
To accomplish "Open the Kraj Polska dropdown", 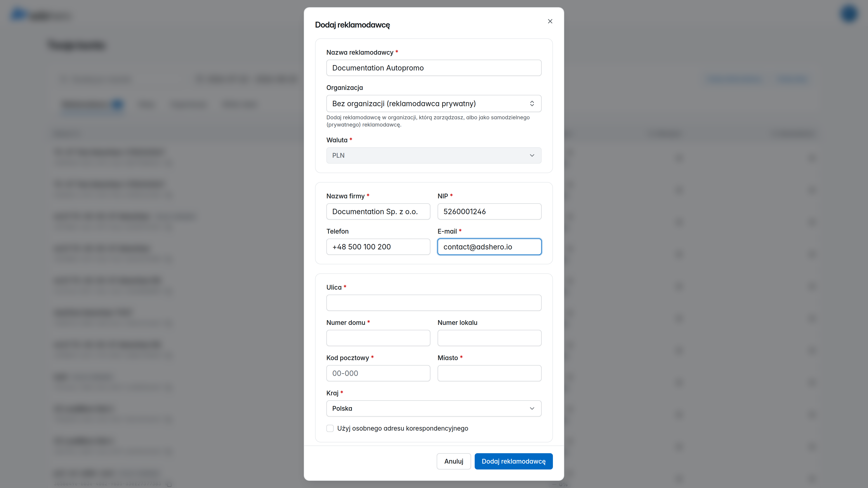I will pos(434,408).
